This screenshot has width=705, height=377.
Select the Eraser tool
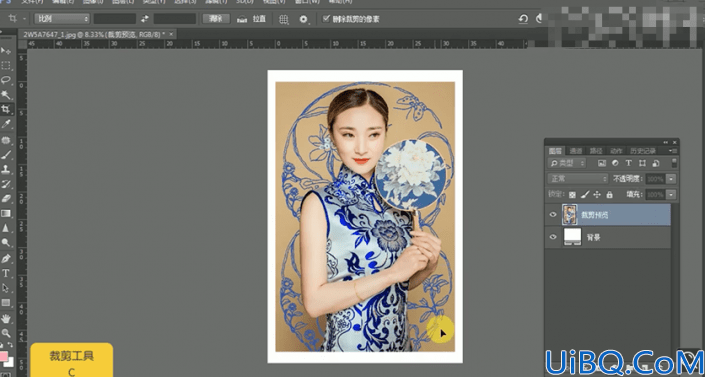click(6, 198)
